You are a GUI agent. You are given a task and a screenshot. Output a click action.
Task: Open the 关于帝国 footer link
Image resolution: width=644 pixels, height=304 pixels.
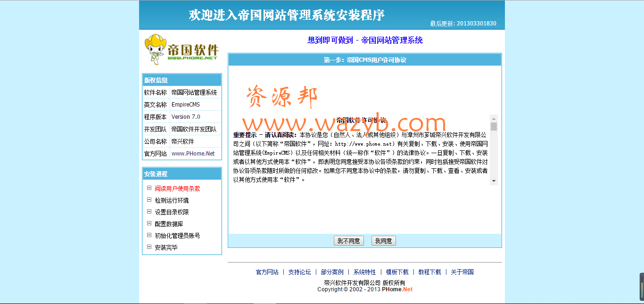click(462, 272)
